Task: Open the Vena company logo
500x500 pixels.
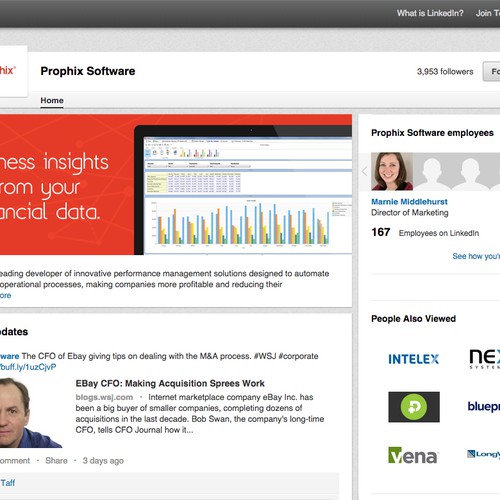Action: [x=413, y=455]
